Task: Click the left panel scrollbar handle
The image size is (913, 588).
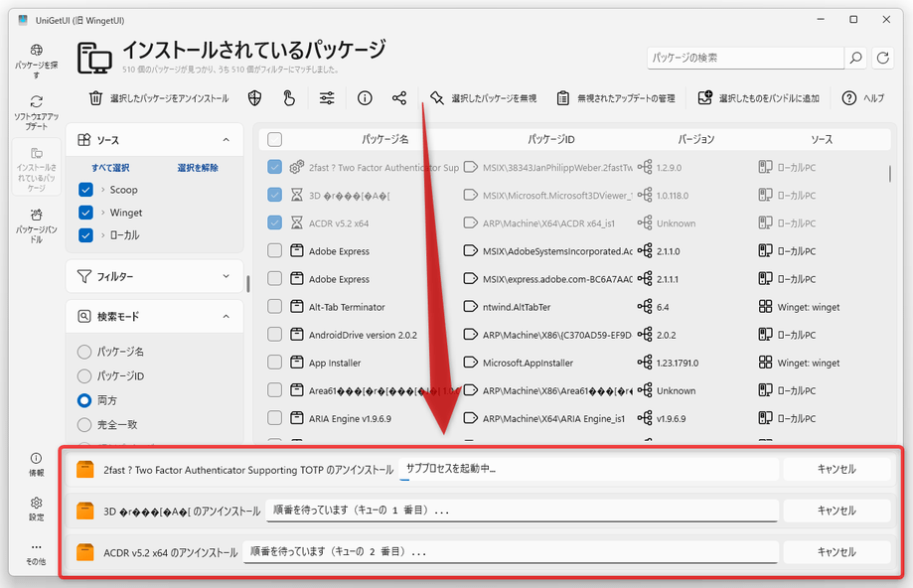Action: point(248,283)
